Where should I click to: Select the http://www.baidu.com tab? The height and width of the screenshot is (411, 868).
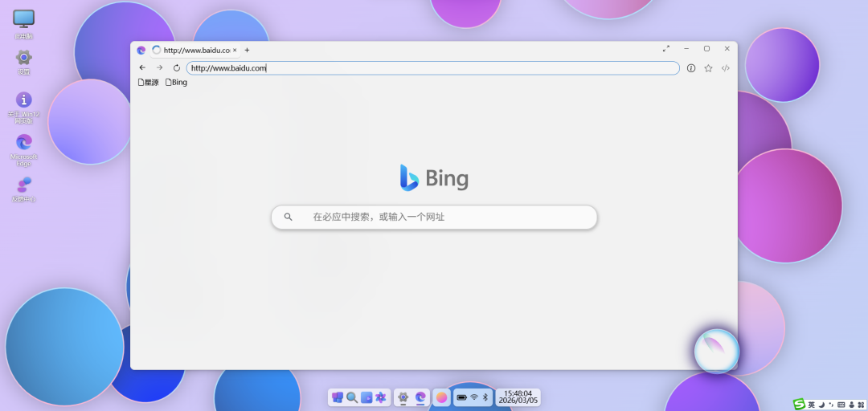point(195,50)
